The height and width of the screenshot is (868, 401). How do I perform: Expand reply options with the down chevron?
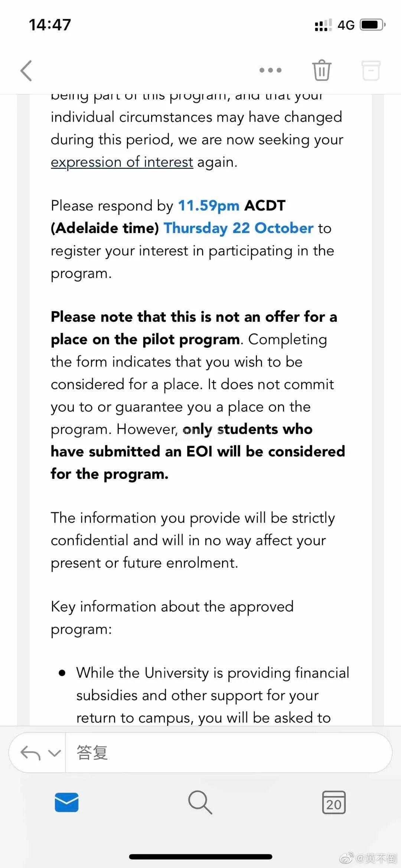55,753
